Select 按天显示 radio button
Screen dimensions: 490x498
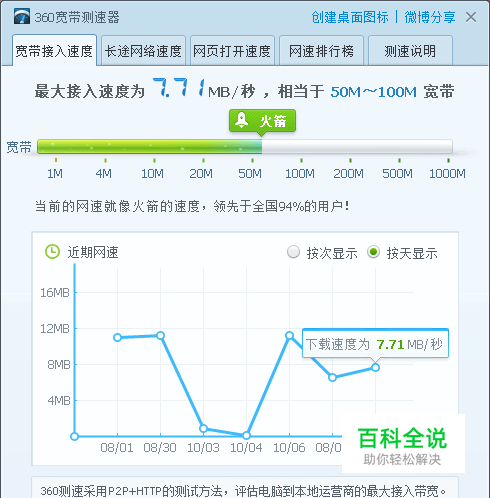[x=373, y=252]
